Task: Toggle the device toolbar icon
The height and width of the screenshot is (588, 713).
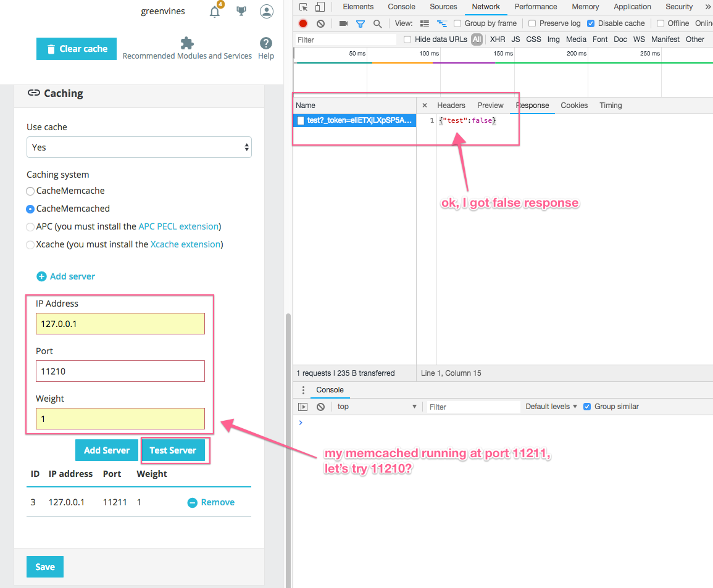Action: pyautogui.click(x=320, y=7)
